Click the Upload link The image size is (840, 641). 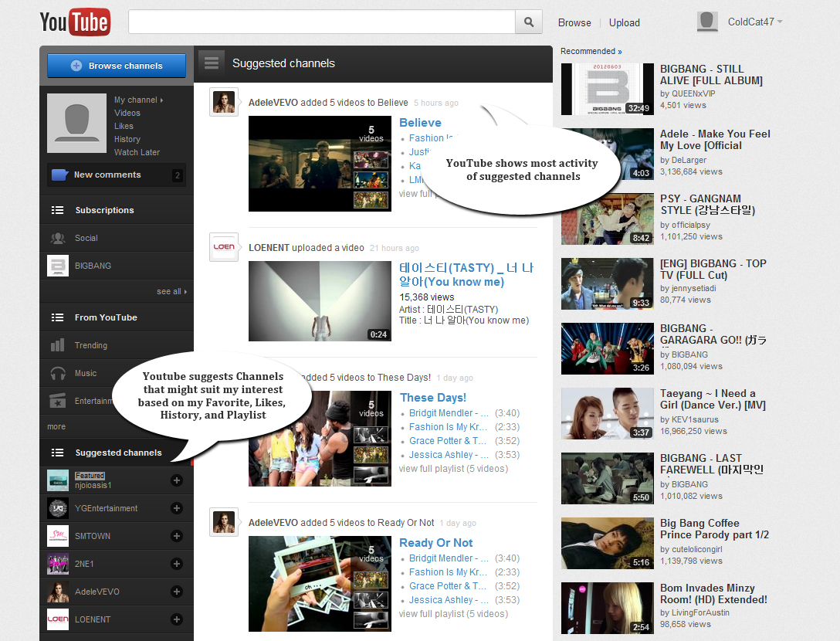point(624,22)
